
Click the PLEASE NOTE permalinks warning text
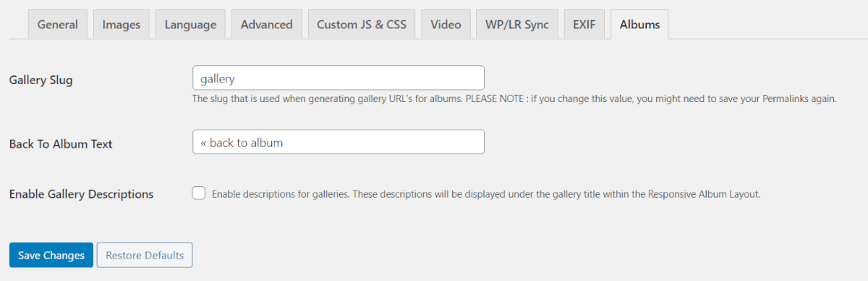(x=651, y=98)
